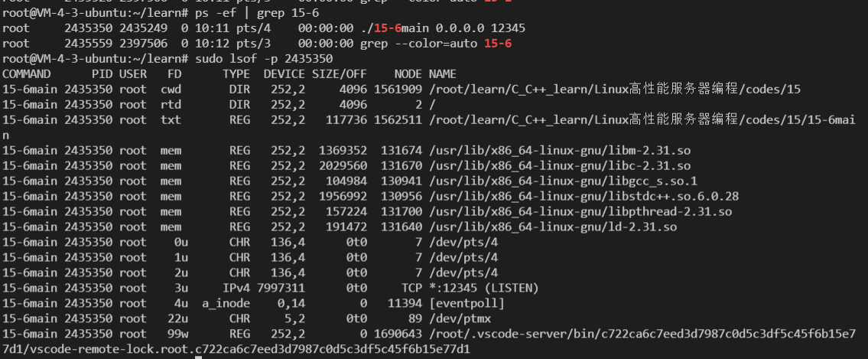Click the 3u file descriptor
This screenshot has width=868, height=359.
tap(181, 288)
